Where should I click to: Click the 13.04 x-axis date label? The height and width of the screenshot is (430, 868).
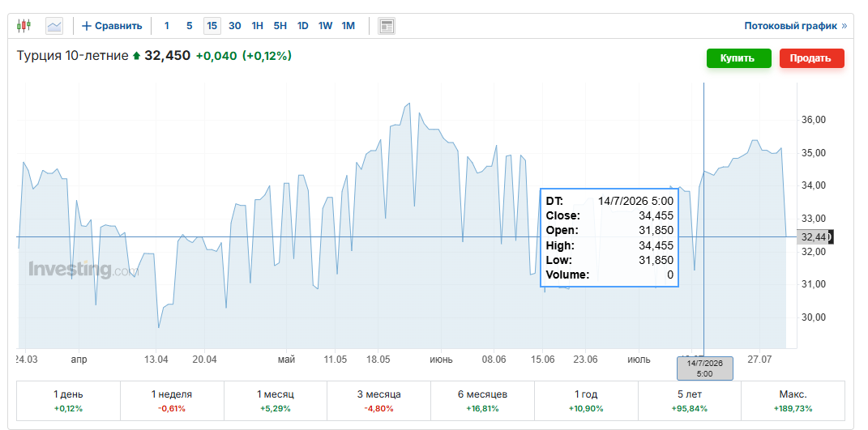tap(156, 360)
